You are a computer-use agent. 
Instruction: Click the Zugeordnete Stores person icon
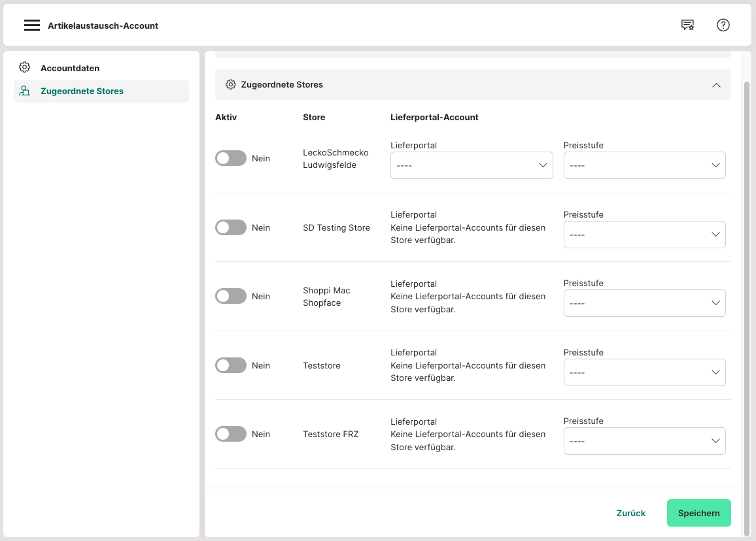pos(25,91)
